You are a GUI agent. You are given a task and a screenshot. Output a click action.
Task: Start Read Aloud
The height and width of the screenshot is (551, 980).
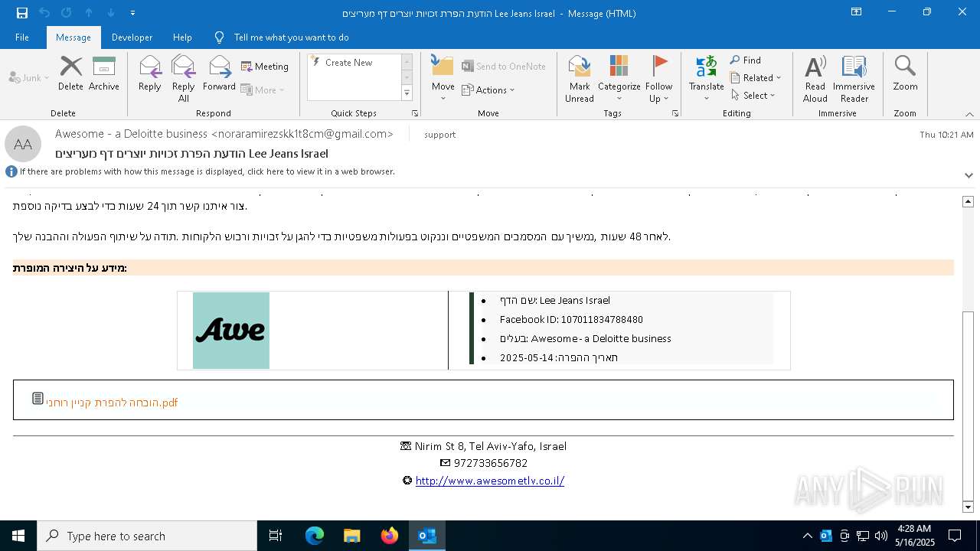tap(815, 78)
